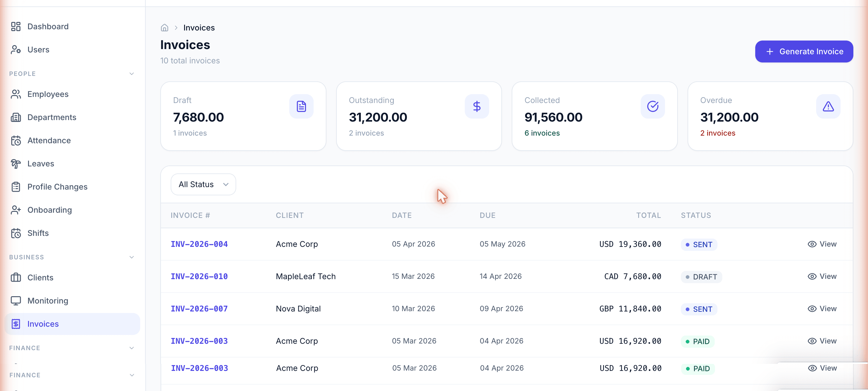Open the Clients sidebar entry
The image size is (868, 391).
72,277
